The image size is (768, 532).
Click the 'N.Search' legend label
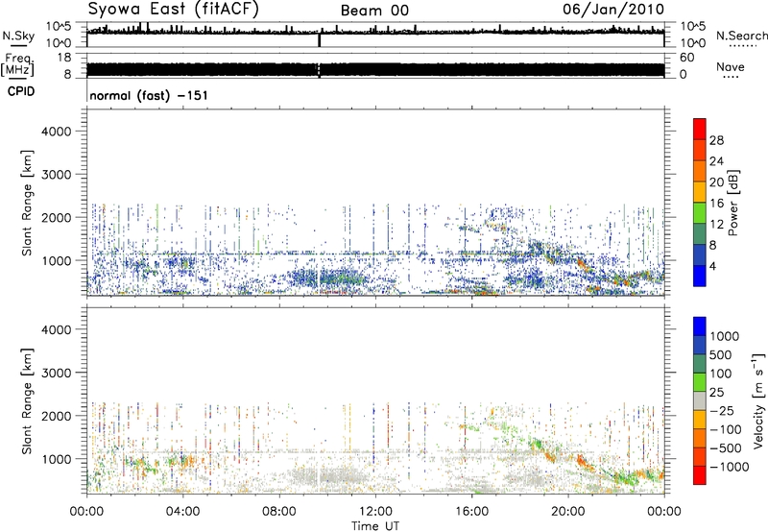coord(741,36)
